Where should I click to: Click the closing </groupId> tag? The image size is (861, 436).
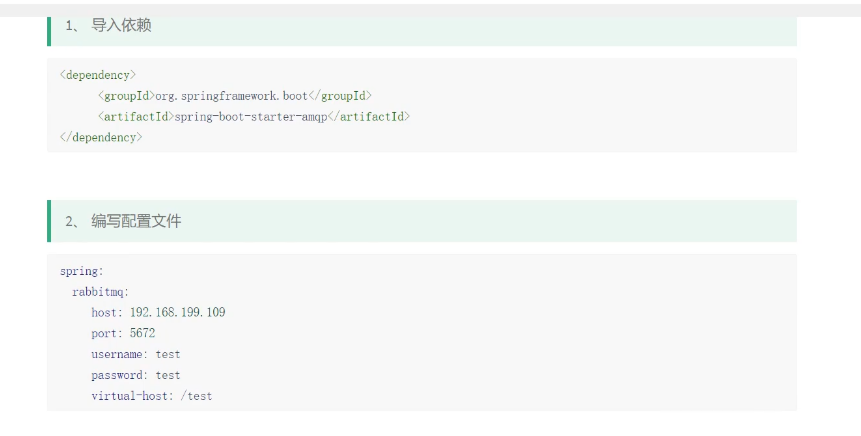click(x=340, y=95)
